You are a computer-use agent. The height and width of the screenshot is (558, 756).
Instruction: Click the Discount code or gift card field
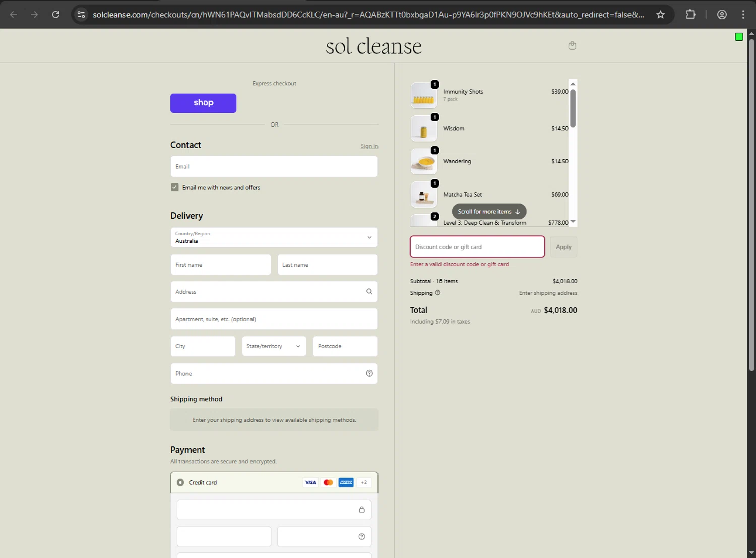click(x=477, y=247)
